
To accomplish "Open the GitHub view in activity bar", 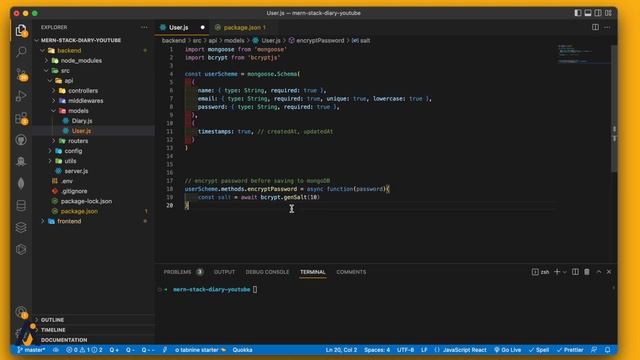I will [x=21, y=140].
